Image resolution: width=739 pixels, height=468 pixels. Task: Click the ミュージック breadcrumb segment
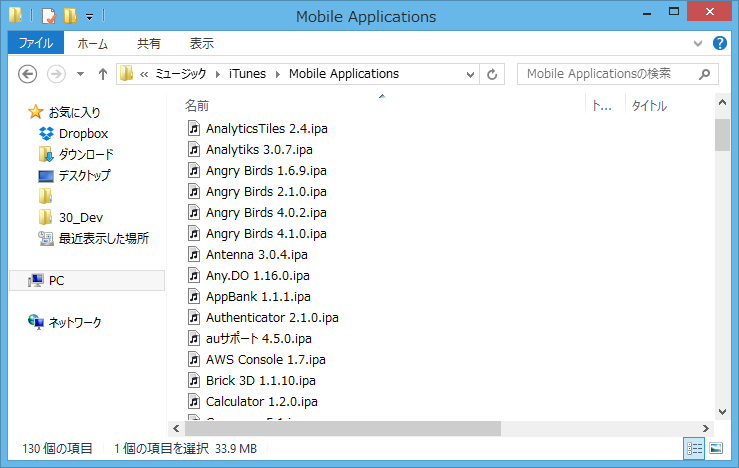click(x=181, y=74)
